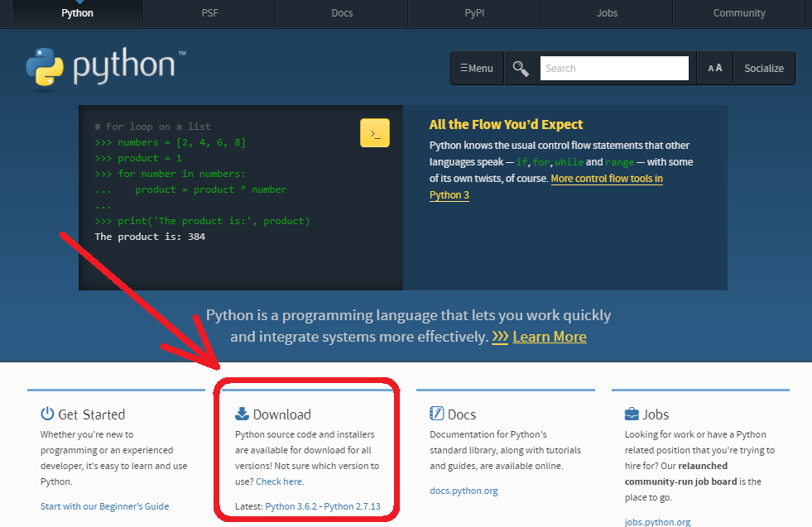Switch to the Jobs tab
Screen dimensions: 812x527
pos(607,12)
